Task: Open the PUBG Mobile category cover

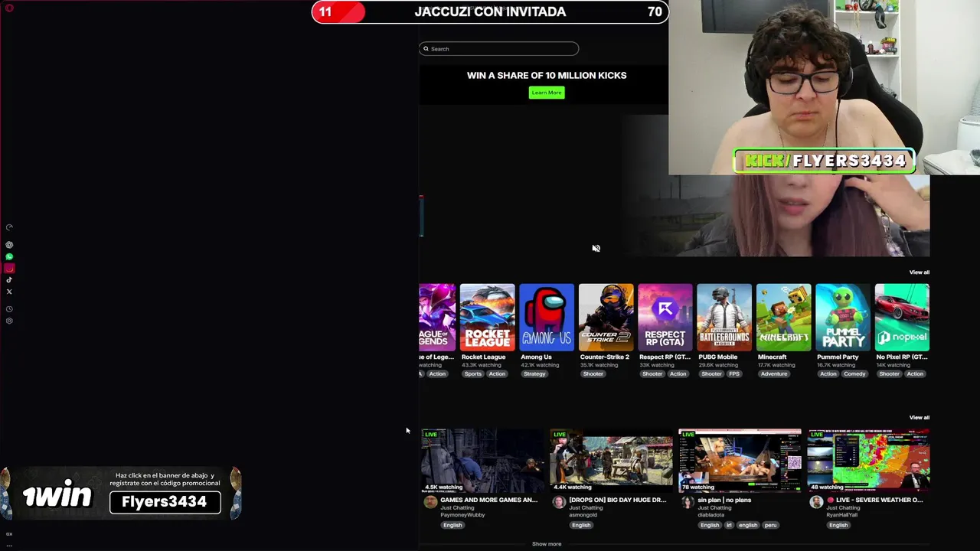Action: tap(724, 318)
